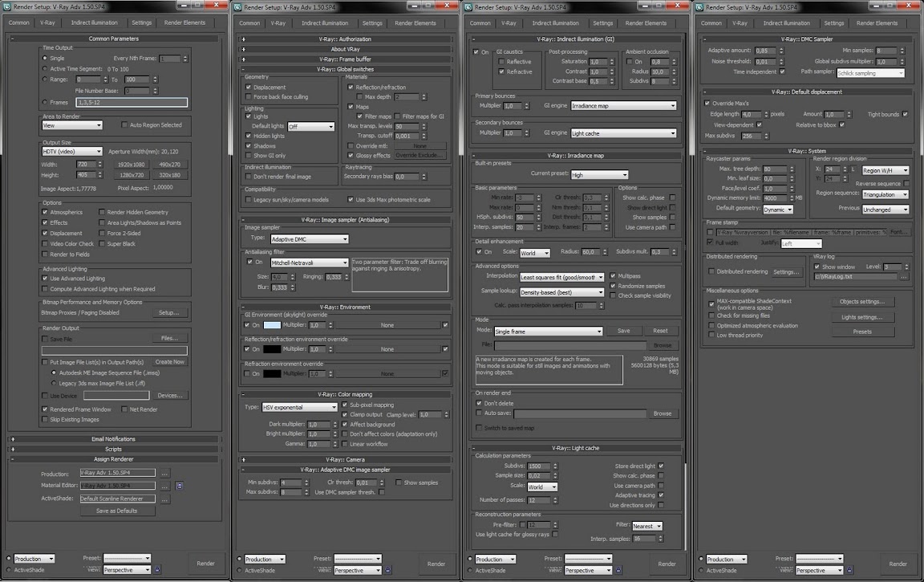The height and width of the screenshot is (582, 924).
Task: Toggle view lock icon in Indirect illumination GI window
Action: point(618,570)
